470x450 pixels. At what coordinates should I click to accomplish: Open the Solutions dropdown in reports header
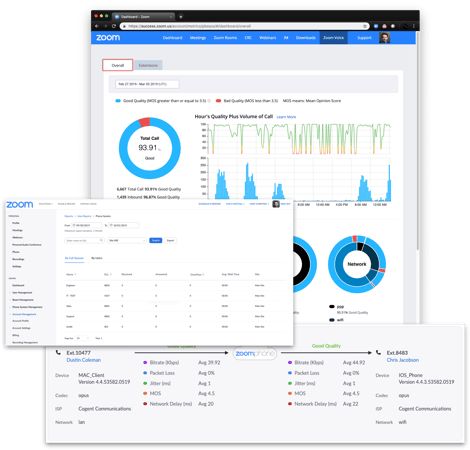point(46,204)
